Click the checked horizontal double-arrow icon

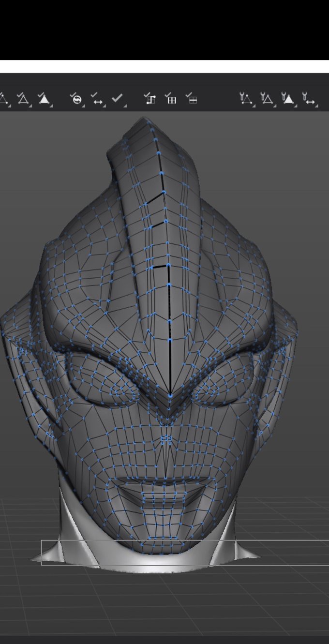[97, 99]
